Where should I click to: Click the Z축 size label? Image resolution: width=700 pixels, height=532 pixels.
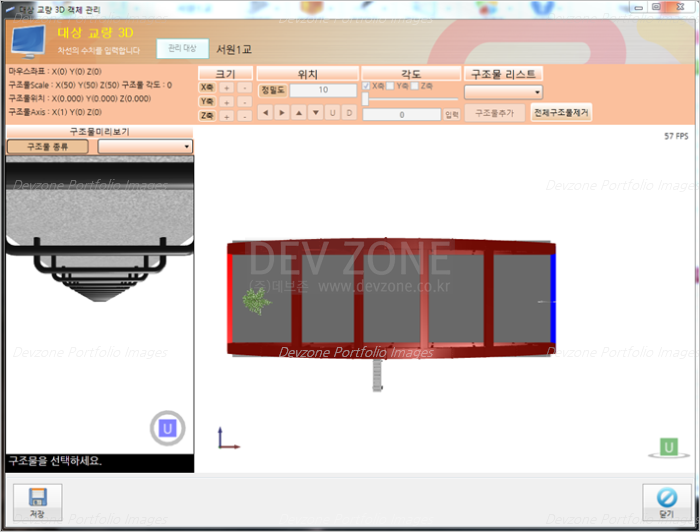(x=207, y=116)
